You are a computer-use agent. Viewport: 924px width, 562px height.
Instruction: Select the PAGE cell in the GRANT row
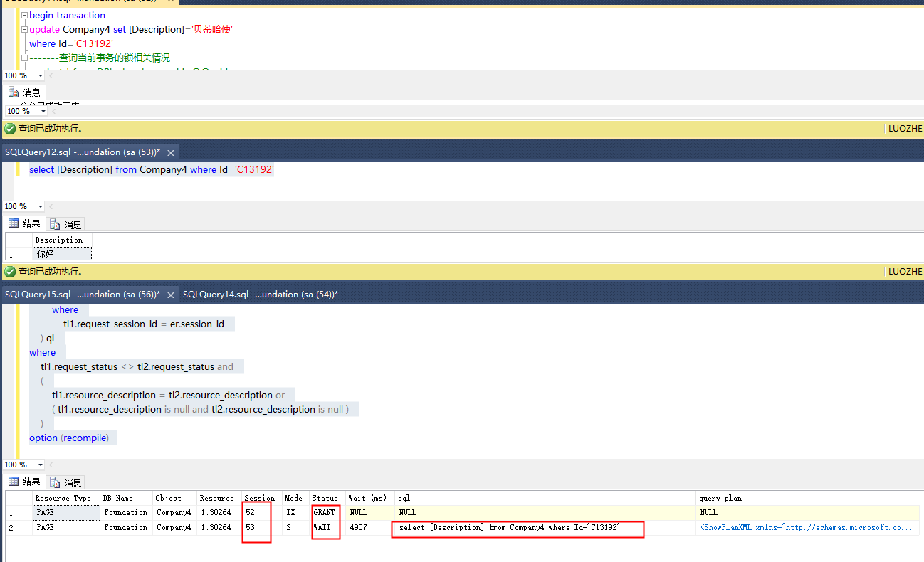(66, 512)
